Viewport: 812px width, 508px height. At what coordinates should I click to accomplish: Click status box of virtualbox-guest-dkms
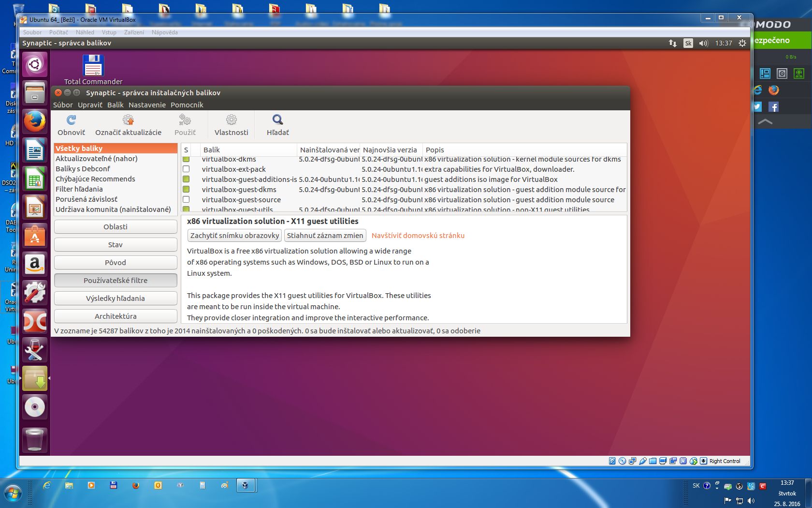click(x=186, y=189)
